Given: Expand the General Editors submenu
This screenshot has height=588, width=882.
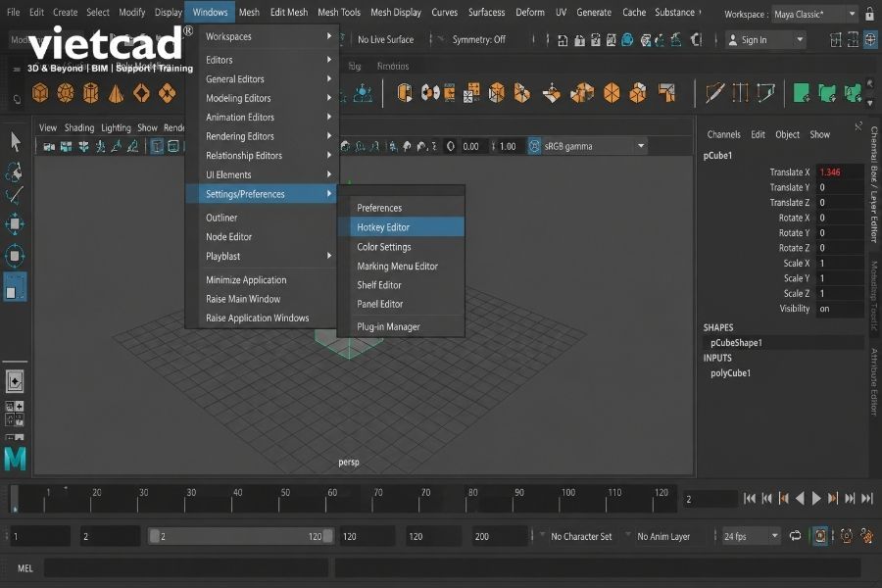Looking at the screenshot, I should [263, 79].
